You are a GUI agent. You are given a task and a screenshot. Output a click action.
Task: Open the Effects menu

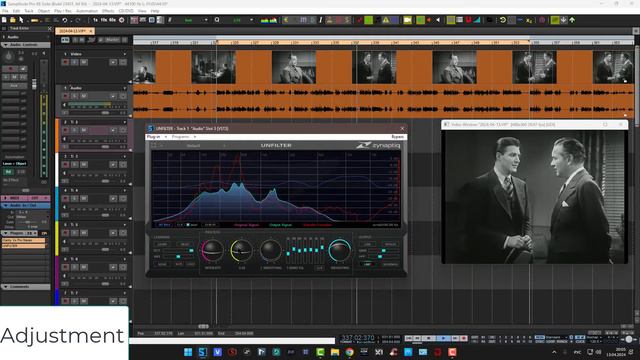[108, 11]
